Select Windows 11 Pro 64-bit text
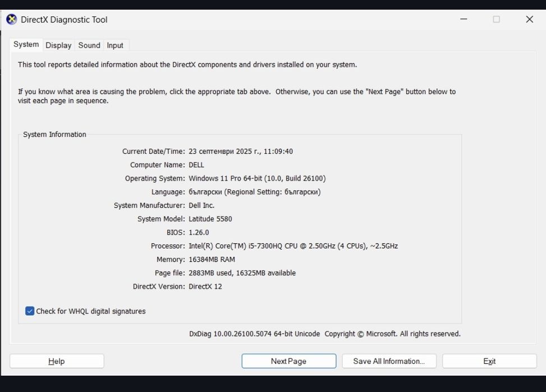This screenshot has width=546, height=392. 225,178
